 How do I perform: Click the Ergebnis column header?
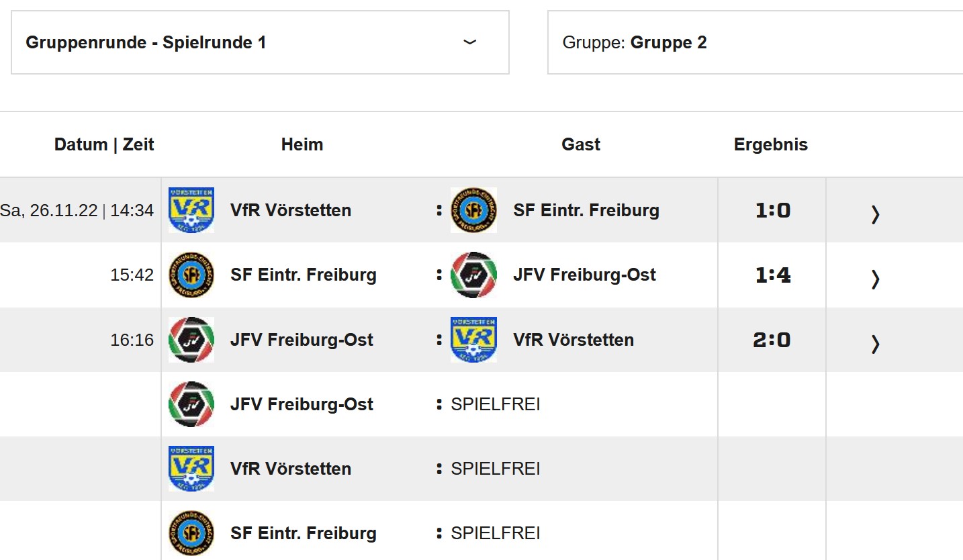(x=771, y=144)
